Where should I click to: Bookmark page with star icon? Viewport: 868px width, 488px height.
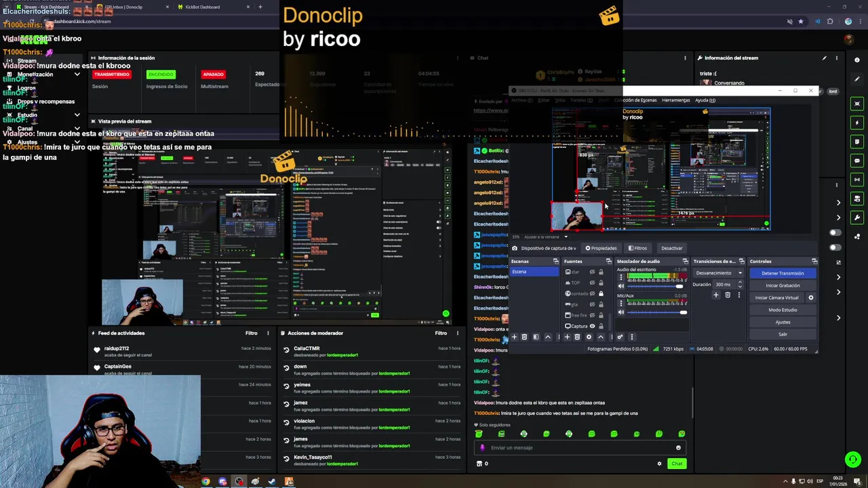[801, 21]
